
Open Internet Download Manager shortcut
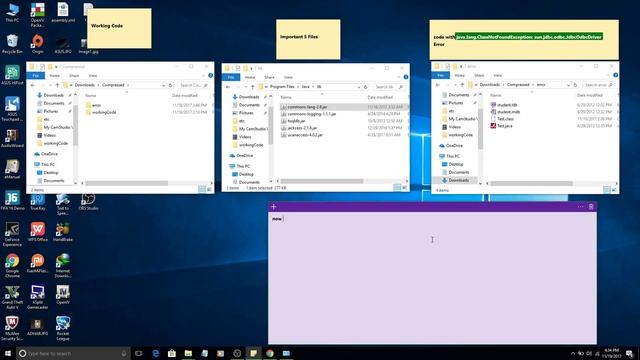[63, 265]
